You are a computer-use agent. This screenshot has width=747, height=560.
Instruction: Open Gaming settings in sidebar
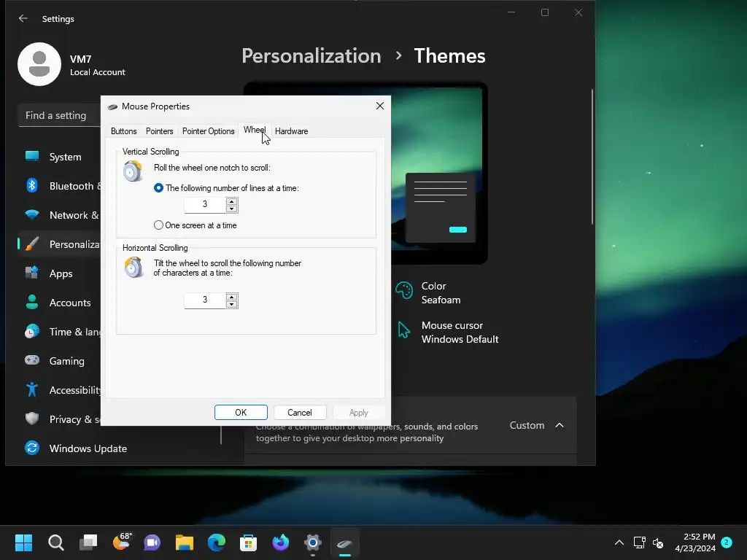pos(60,361)
